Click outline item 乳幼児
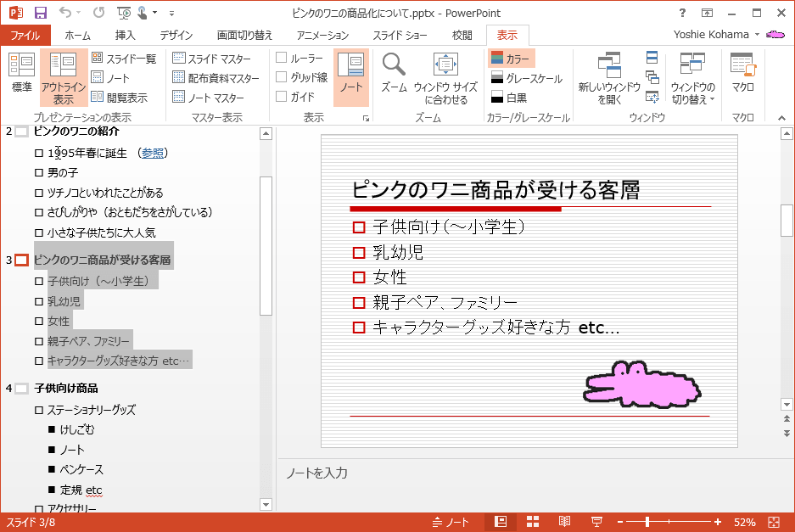The image size is (795, 532). click(64, 301)
